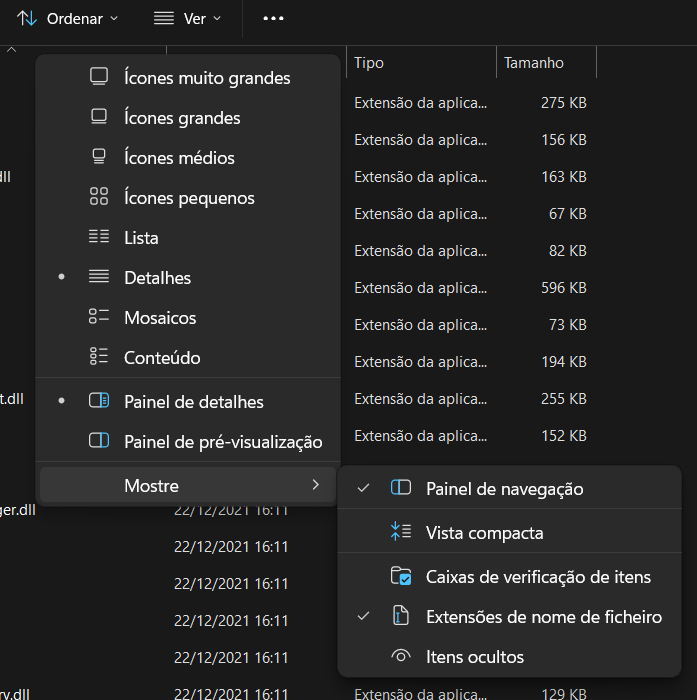697x700 pixels.
Task: Open the Ordenar dropdown
Action: tap(67, 18)
